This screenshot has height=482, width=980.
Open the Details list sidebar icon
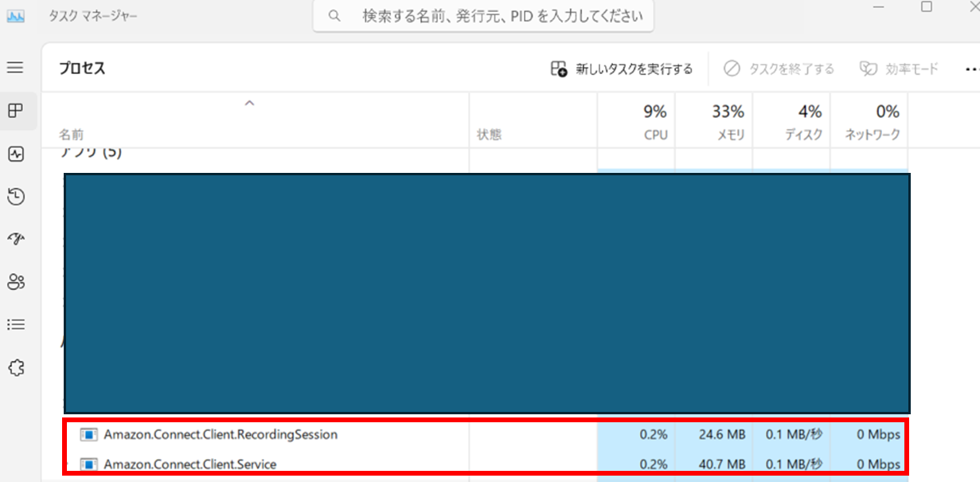coord(15,324)
